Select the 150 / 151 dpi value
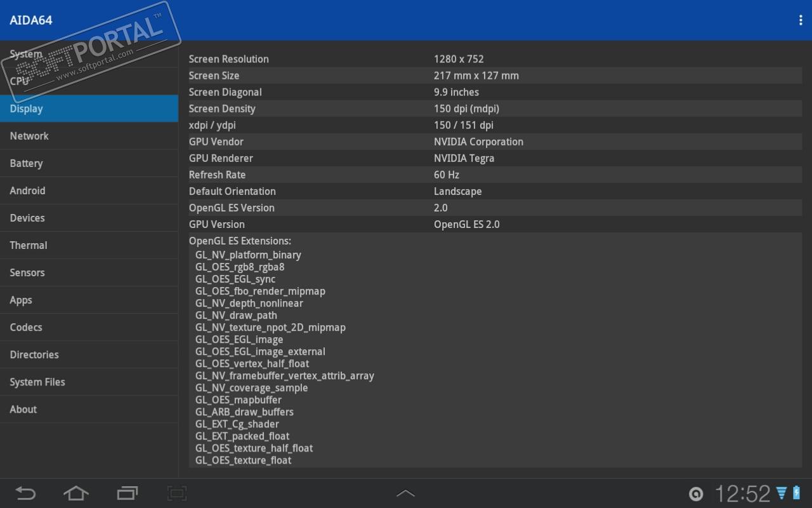The height and width of the screenshot is (508, 812). (x=464, y=125)
